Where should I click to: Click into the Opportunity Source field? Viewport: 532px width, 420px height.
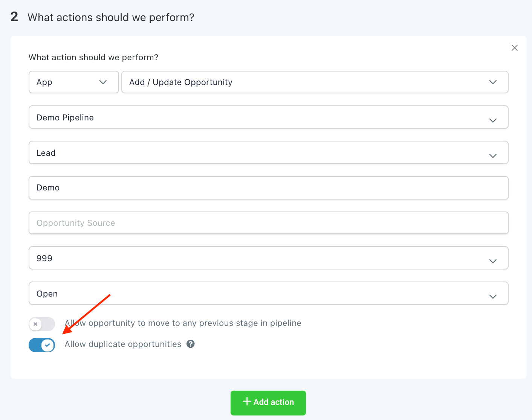point(268,223)
